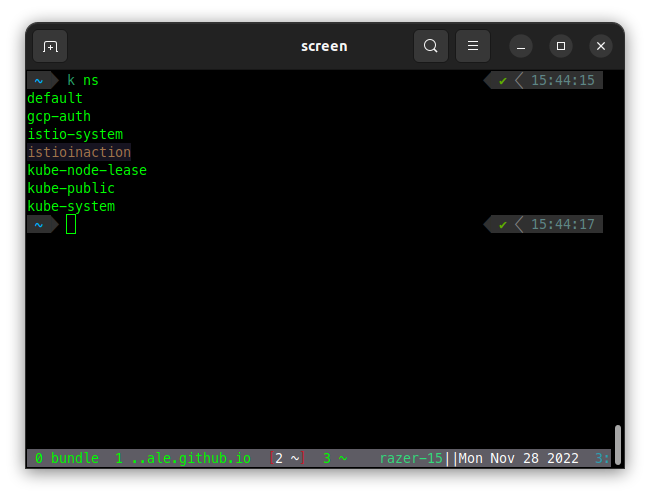
Task: Click the istio-system namespace line
Action: (75, 135)
